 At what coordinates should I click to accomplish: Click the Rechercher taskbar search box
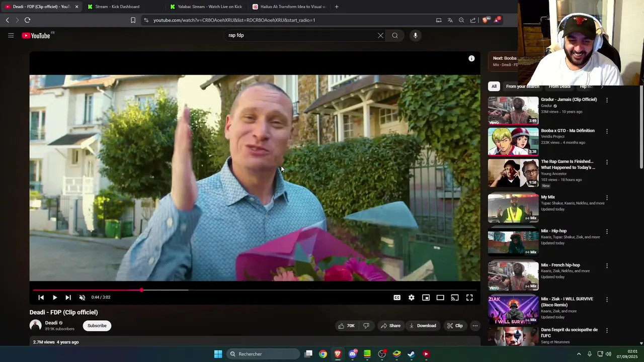point(263,354)
